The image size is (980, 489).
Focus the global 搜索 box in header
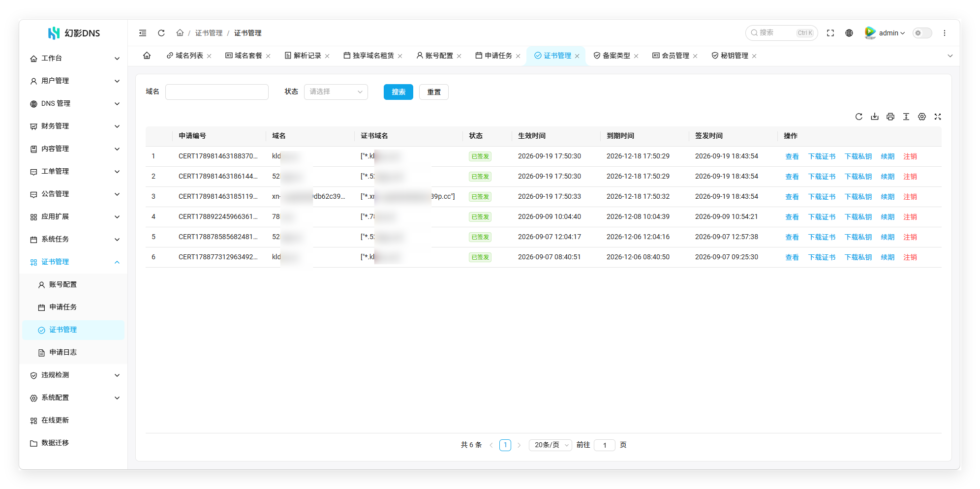coord(782,33)
